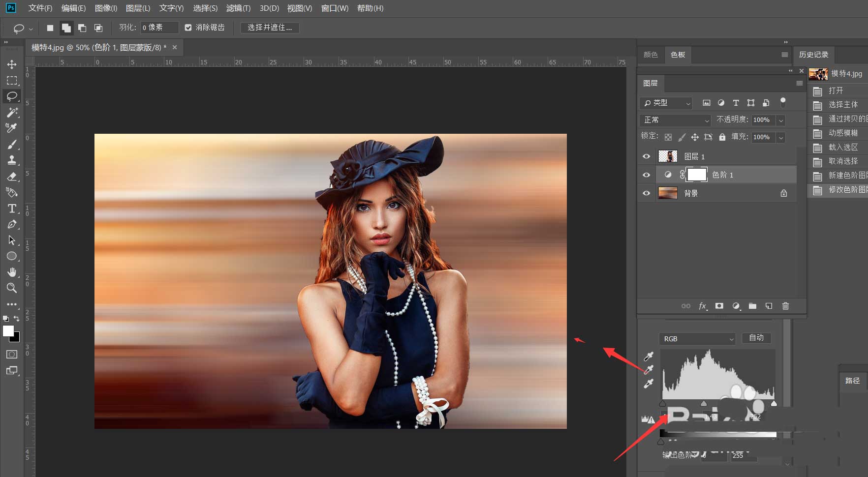
Task: Select the Path Selection arrow tool
Action: tap(12, 240)
